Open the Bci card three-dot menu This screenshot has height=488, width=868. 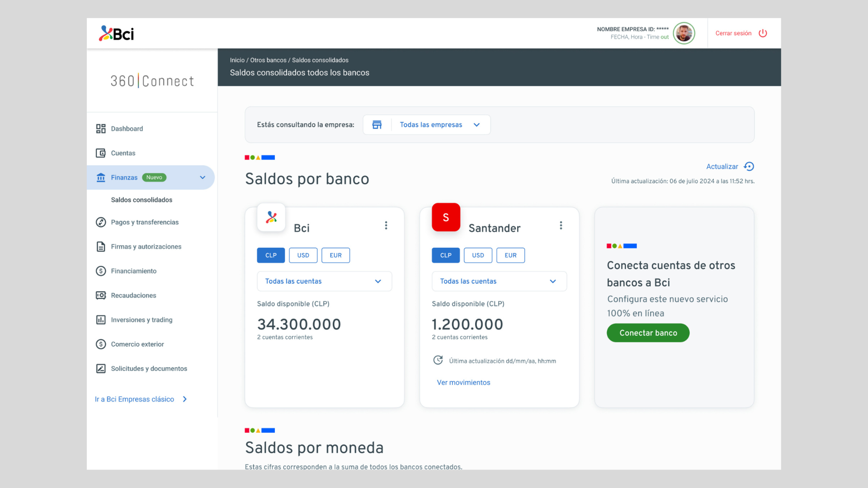386,225
